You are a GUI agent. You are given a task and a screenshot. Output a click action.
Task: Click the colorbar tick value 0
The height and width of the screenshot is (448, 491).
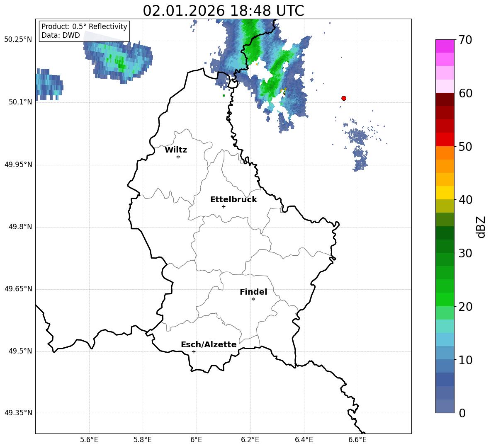[x=462, y=413]
